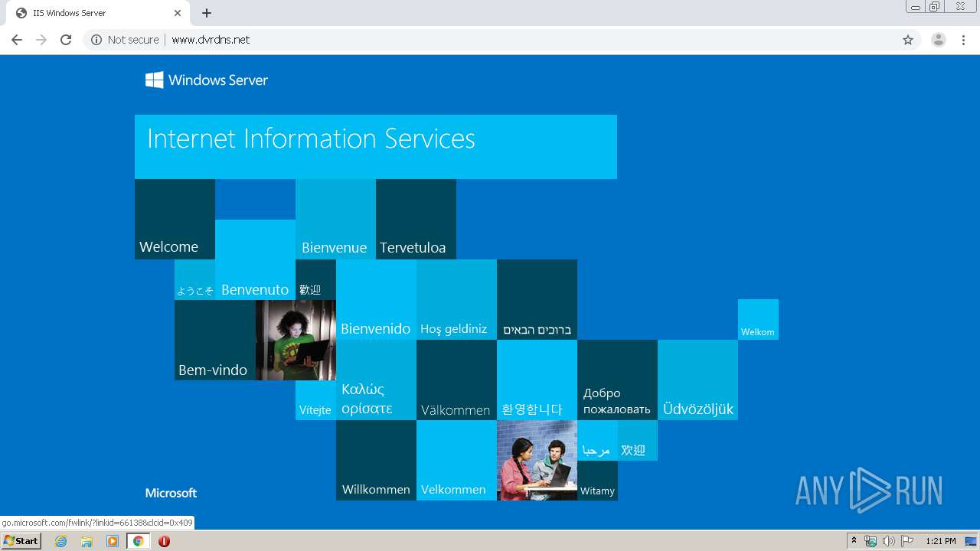Reload the page
The height and width of the screenshot is (551, 980).
(x=66, y=40)
